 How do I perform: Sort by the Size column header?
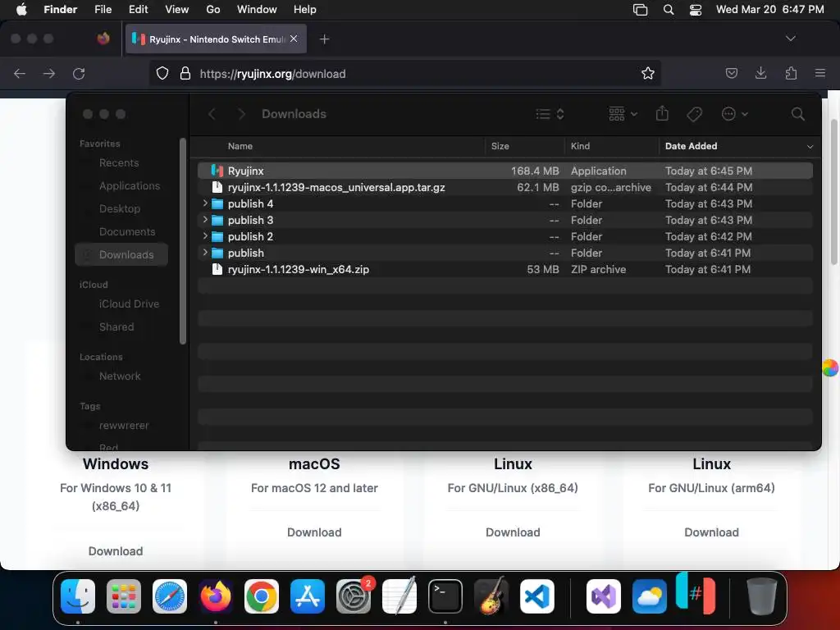(x=500, y=146)
